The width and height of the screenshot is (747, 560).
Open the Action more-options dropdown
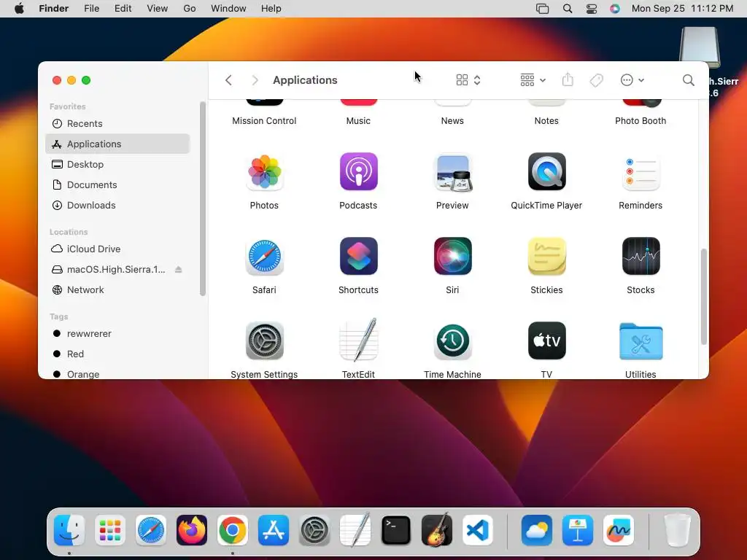(x=632, y=80)
